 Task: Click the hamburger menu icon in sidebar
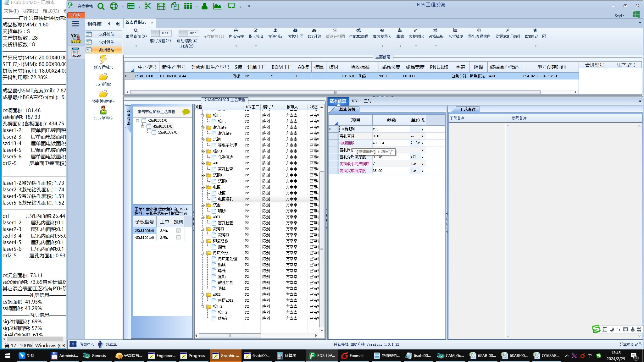[75, 24]
